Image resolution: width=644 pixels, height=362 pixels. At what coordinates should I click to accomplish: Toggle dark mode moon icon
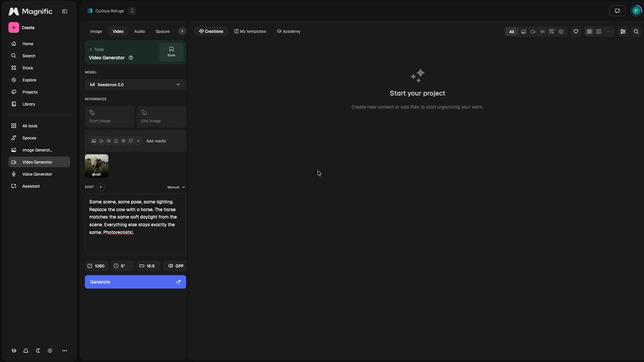(38, 351)
